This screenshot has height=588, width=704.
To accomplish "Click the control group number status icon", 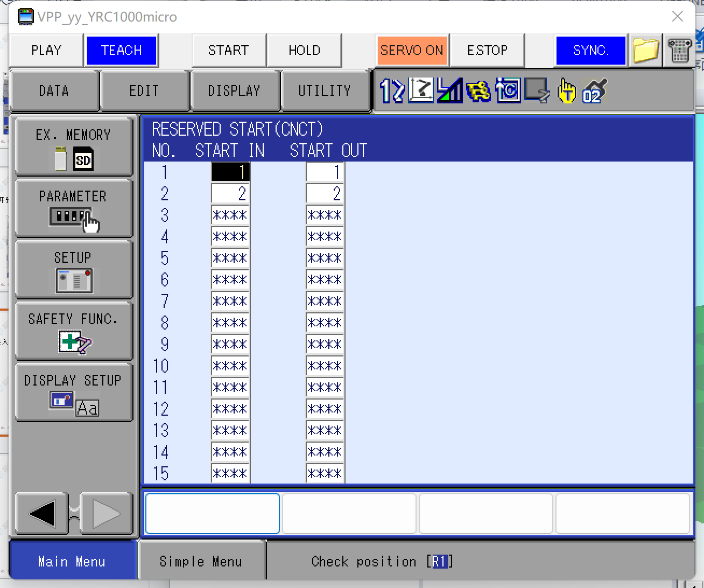I will click(392, 90).
